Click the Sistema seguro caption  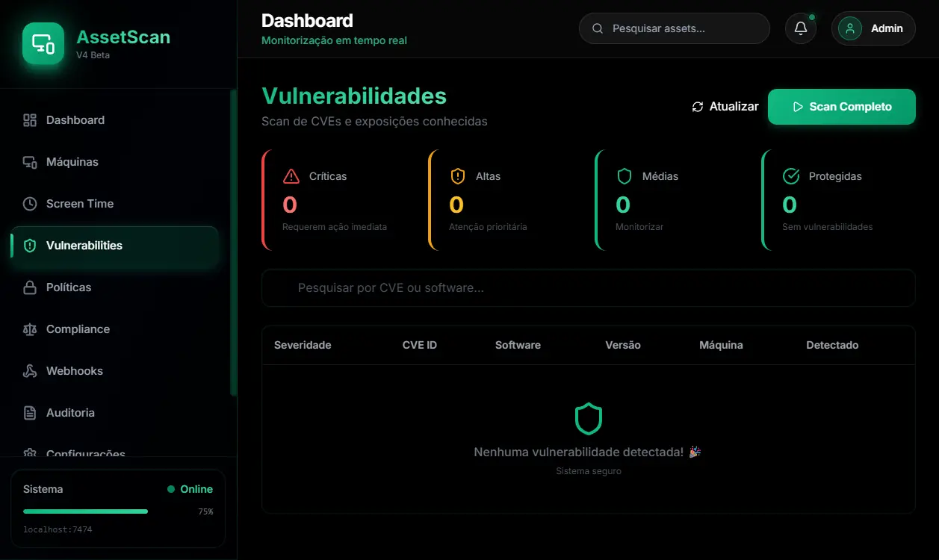tap(589, 471)
